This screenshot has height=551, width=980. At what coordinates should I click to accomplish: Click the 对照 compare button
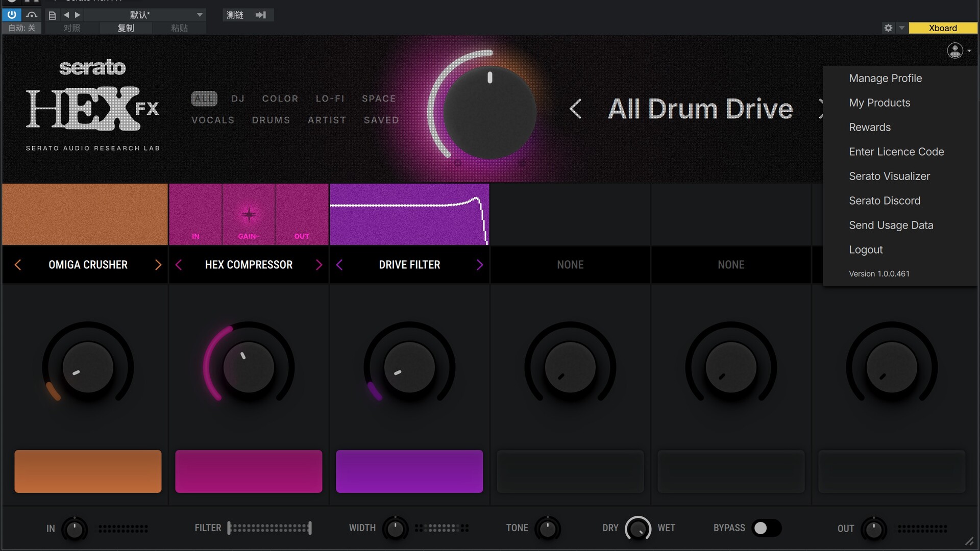tap(72, 28)
